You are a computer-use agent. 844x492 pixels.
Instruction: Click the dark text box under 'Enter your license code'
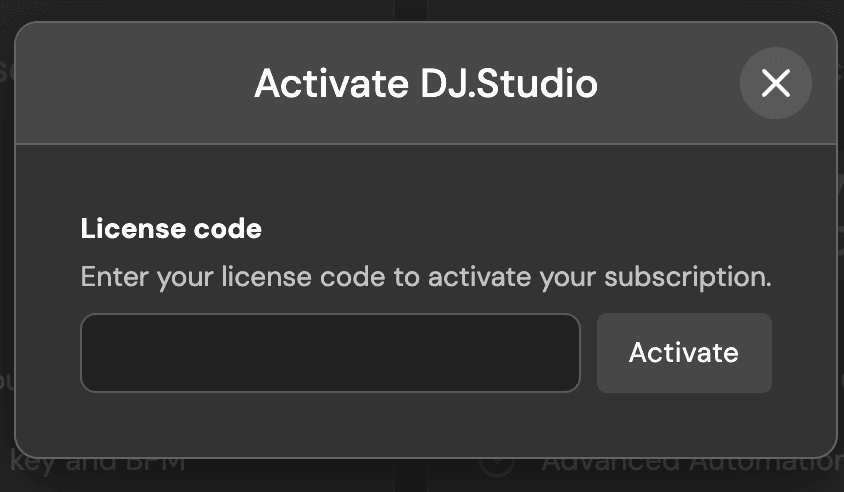point(330,353)
